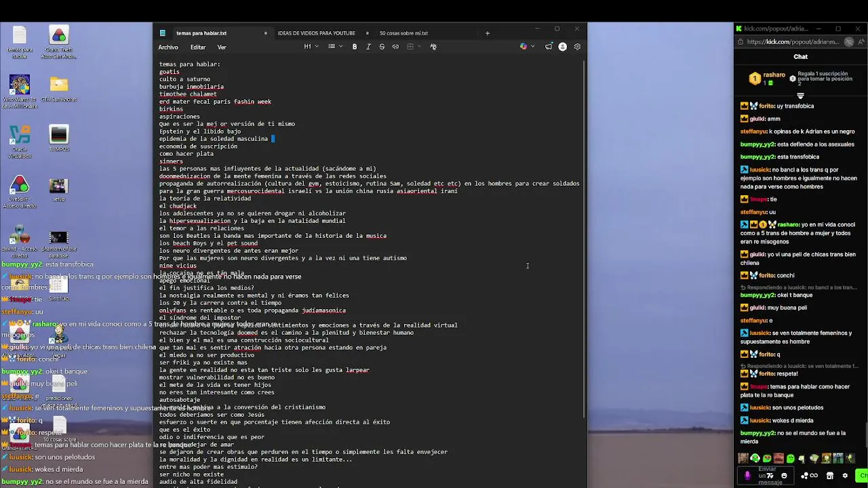Open Grand Theft Auto San Andreas shortcut
The height and width of the screenshot is (488, 868).
(59, 42)
